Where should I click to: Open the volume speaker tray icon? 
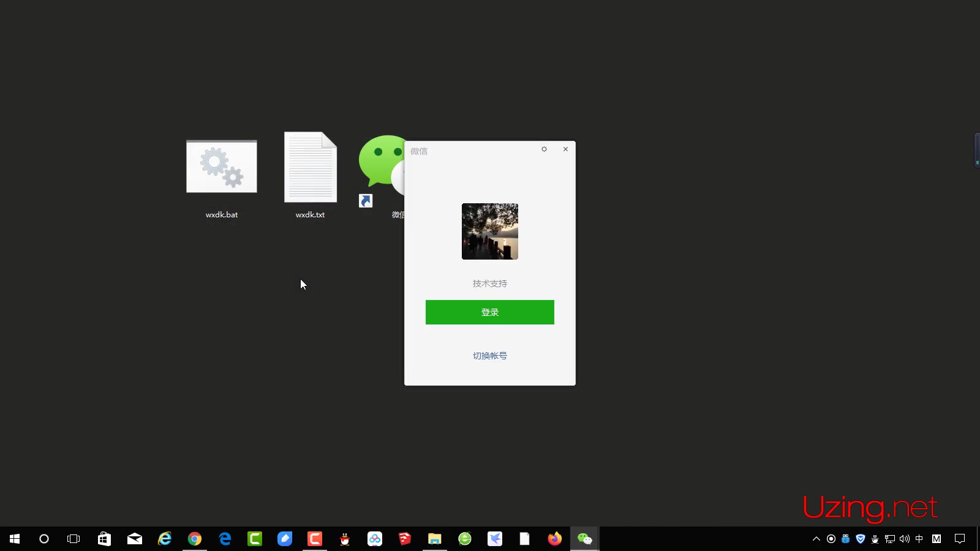point(905,539)
